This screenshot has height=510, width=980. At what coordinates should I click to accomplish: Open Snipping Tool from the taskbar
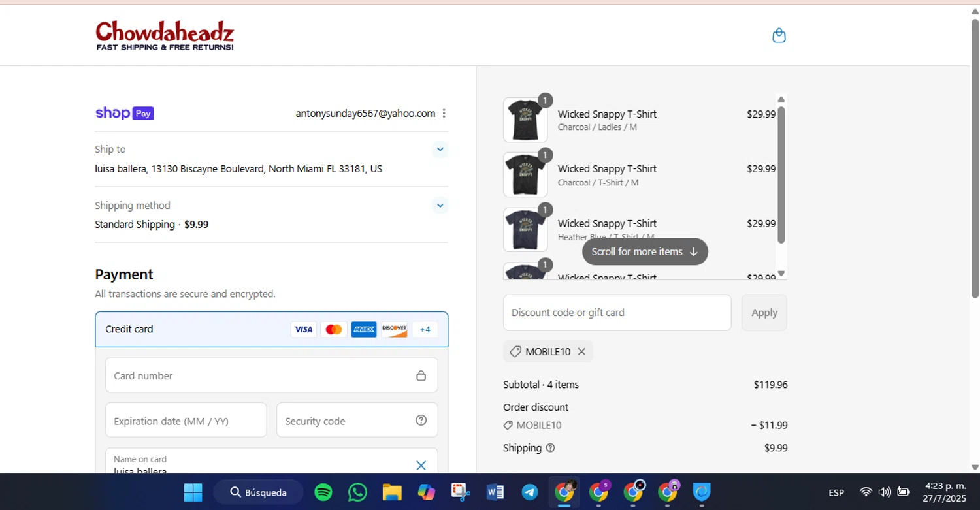coord(461,492)
